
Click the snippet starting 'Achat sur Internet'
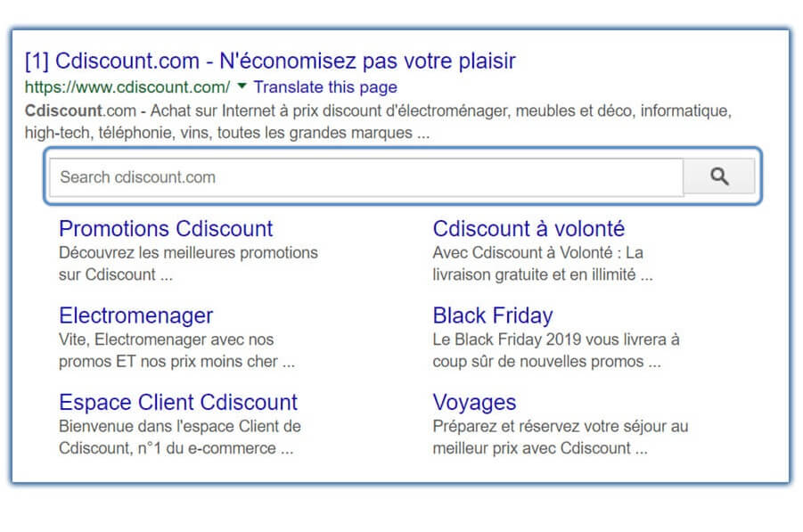click(378, 122)
